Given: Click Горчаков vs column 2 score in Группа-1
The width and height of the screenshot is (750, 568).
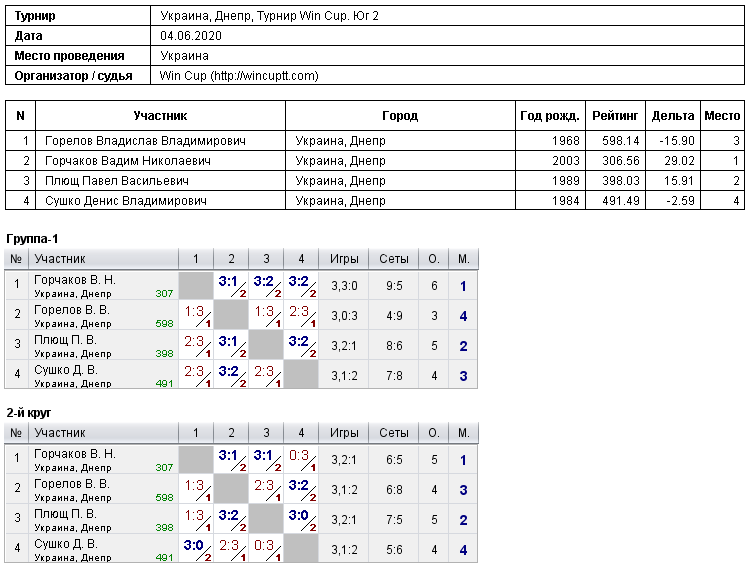Looking at the screenshot, I should tap(231, 286).
